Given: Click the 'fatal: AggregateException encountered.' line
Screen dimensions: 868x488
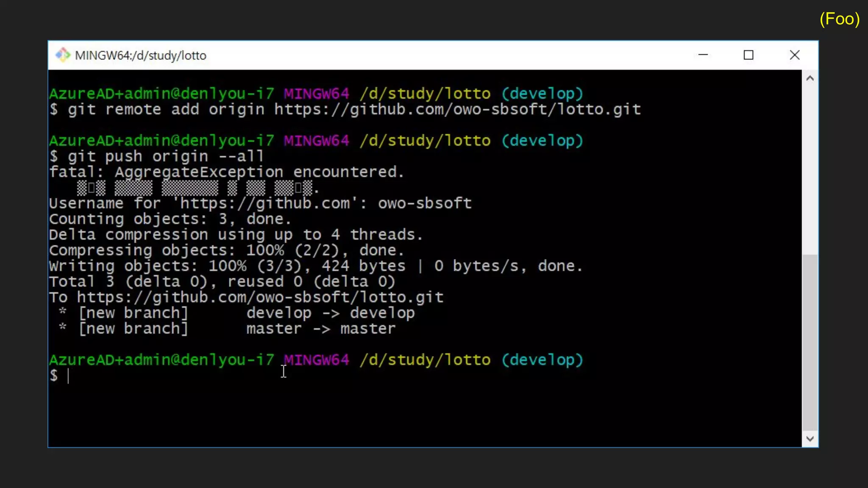Looking at the screenshot, I should click(226, 172).
